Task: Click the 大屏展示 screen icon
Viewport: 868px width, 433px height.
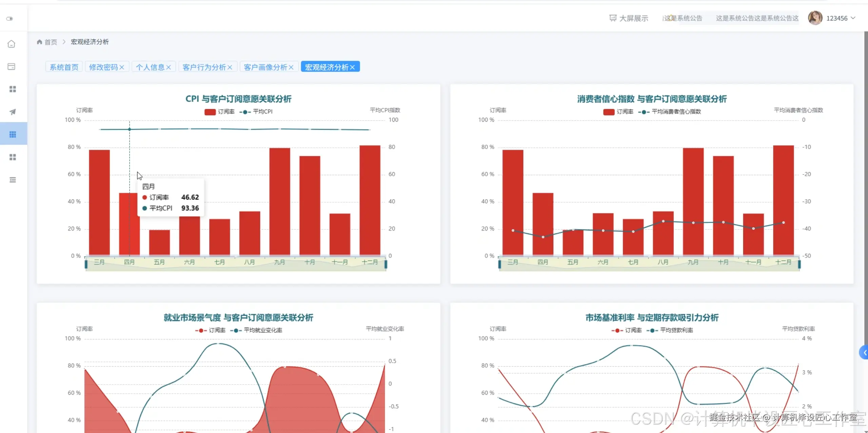Action: tap(613, 18)
